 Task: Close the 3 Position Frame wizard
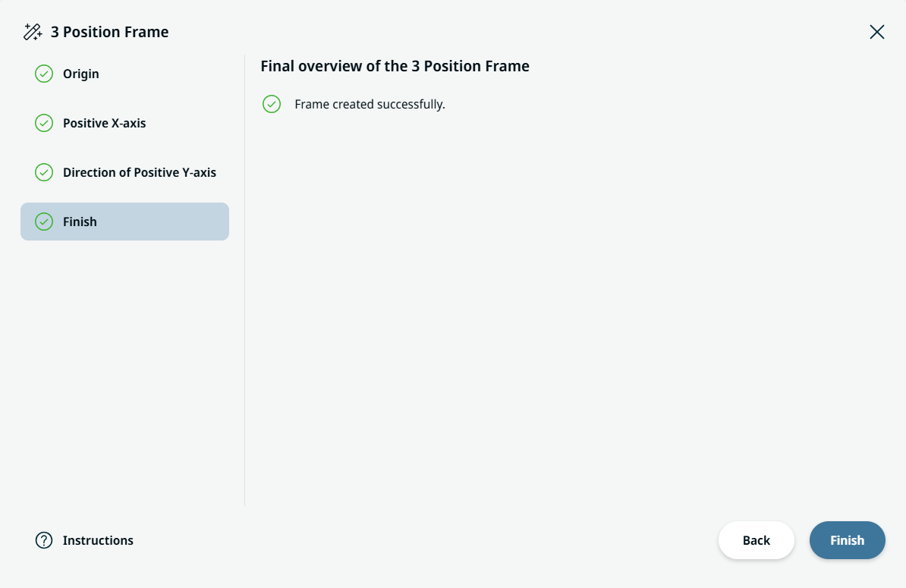pos(876,32)
